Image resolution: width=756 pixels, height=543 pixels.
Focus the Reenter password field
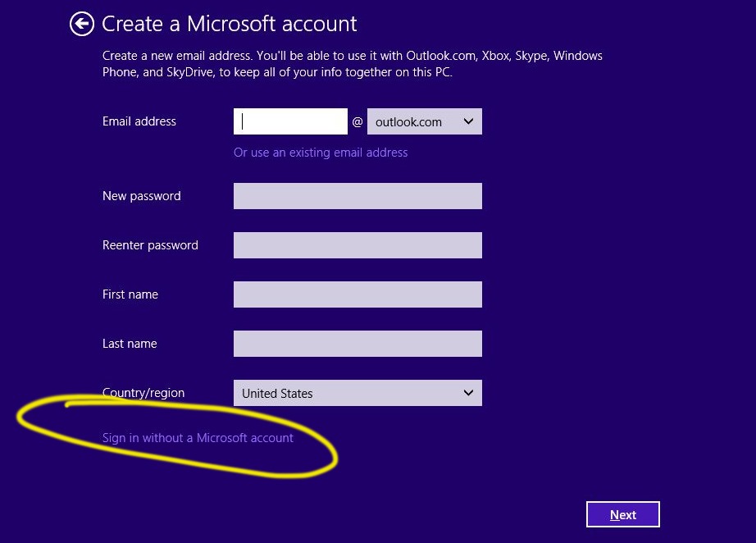click(x=358, y=245)
